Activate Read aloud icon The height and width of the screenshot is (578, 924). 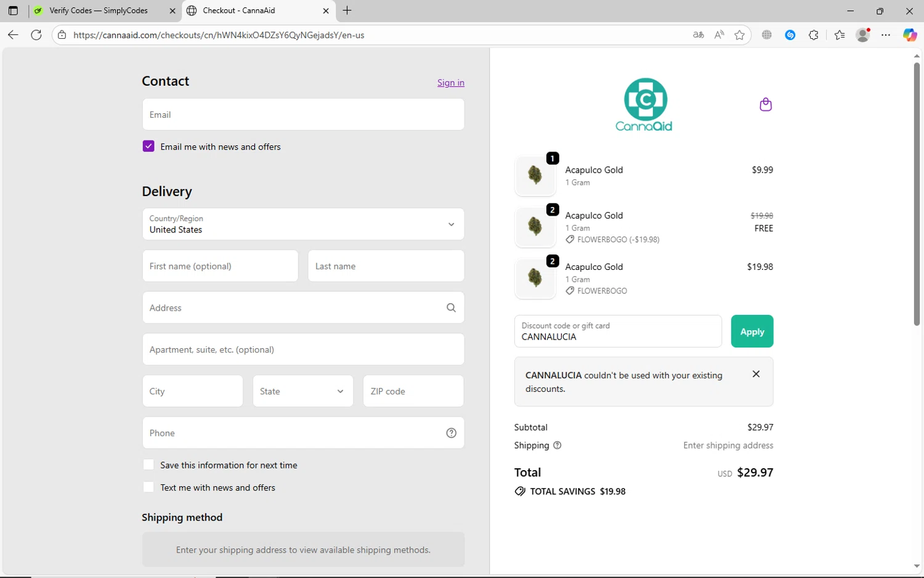pos(719,35)
